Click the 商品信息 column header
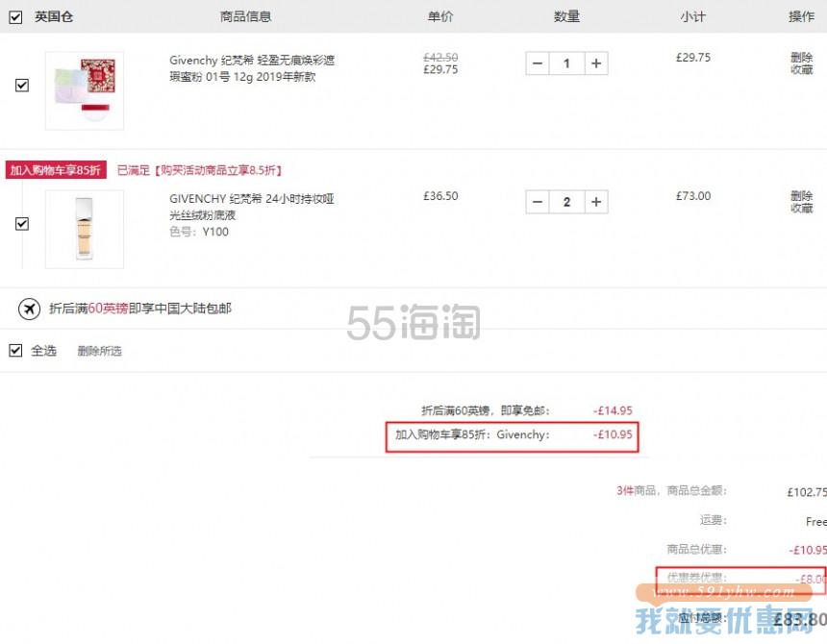827x644 pixels. click(246, 17)
